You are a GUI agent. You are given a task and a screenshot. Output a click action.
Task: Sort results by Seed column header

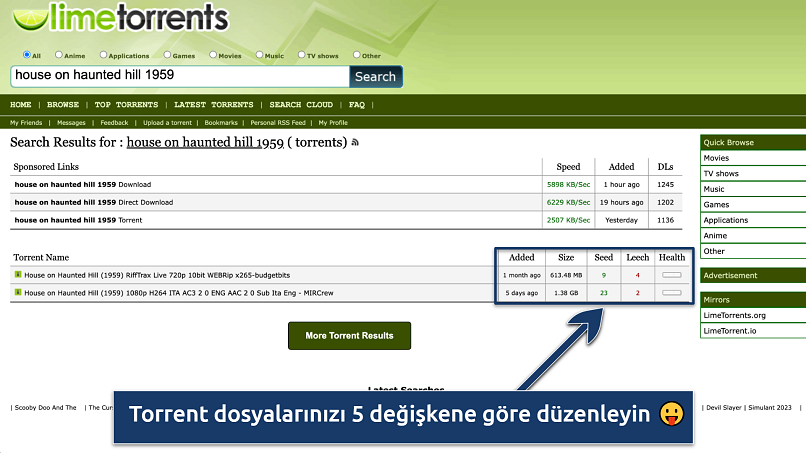pyautogui.click(x=603, y=257)
